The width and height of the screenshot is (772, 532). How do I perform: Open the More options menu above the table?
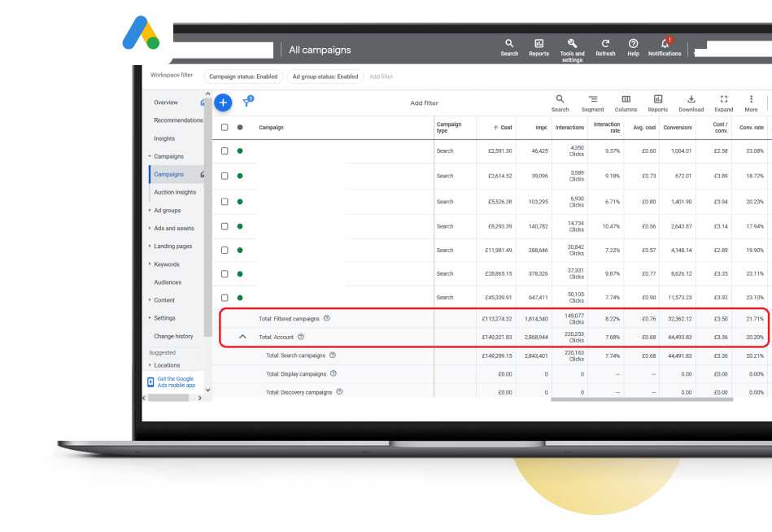(x=750, y=101)
